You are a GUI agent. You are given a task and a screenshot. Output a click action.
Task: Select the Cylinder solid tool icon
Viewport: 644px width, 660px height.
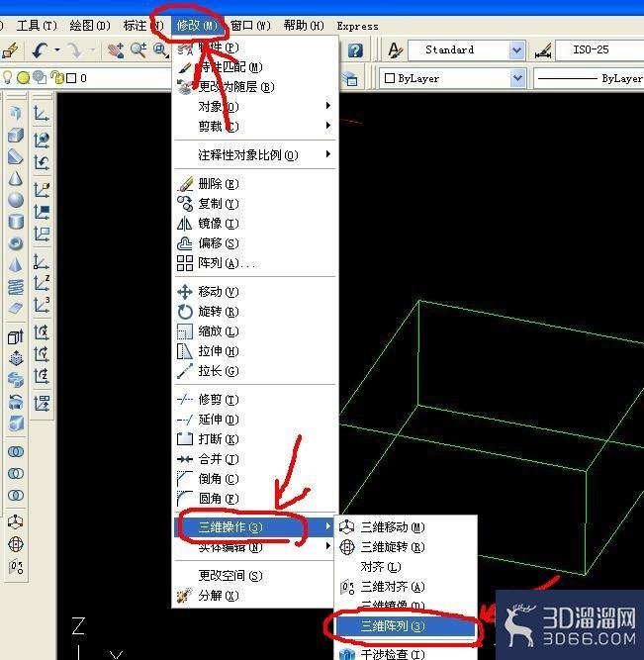(16, 222)
